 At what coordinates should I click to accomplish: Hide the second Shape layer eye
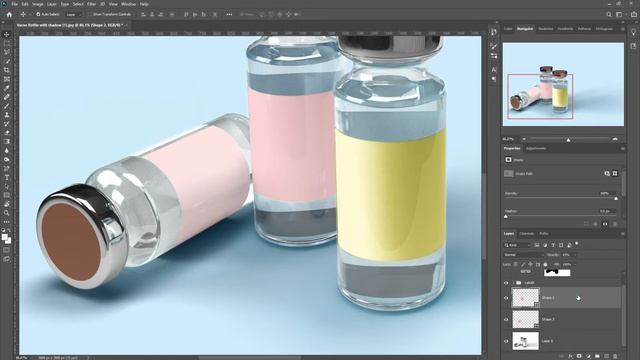click(506, 320)
